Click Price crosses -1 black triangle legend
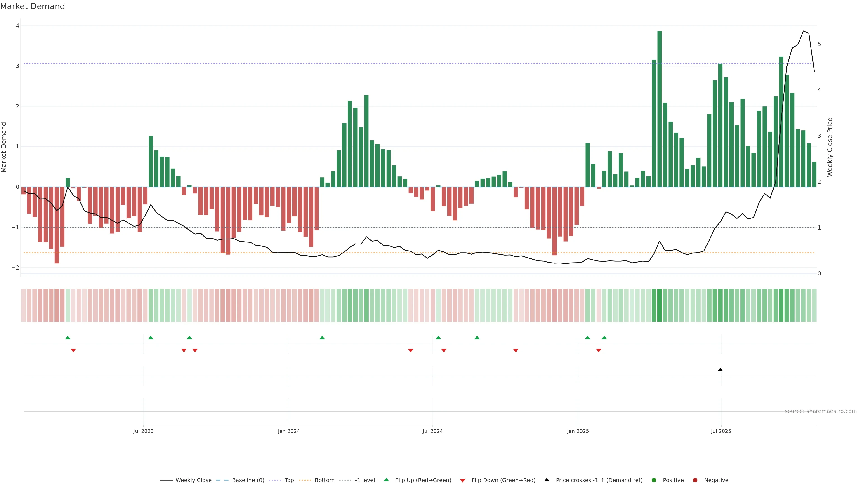 547,480
